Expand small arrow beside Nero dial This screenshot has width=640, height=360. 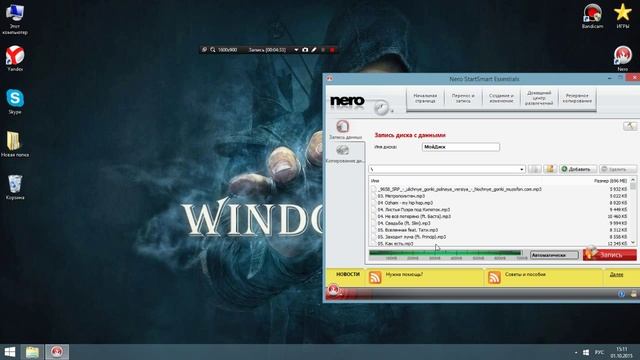coord(392,111)
